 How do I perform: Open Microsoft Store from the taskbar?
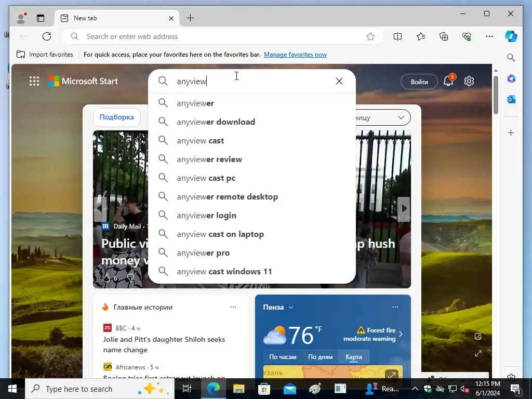pos(264,389)
